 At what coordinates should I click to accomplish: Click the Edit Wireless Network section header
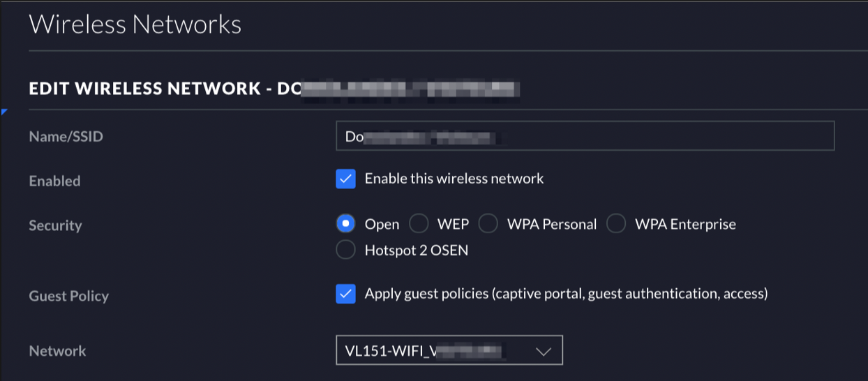276,89
